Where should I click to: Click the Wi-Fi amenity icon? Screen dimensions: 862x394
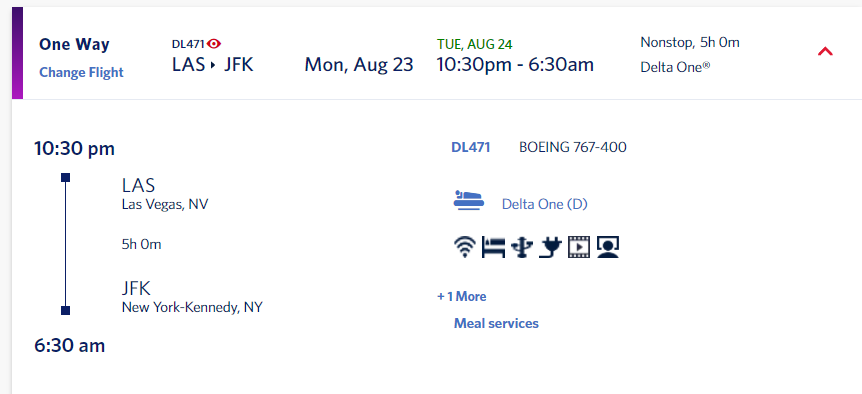[x=465, y=247]
